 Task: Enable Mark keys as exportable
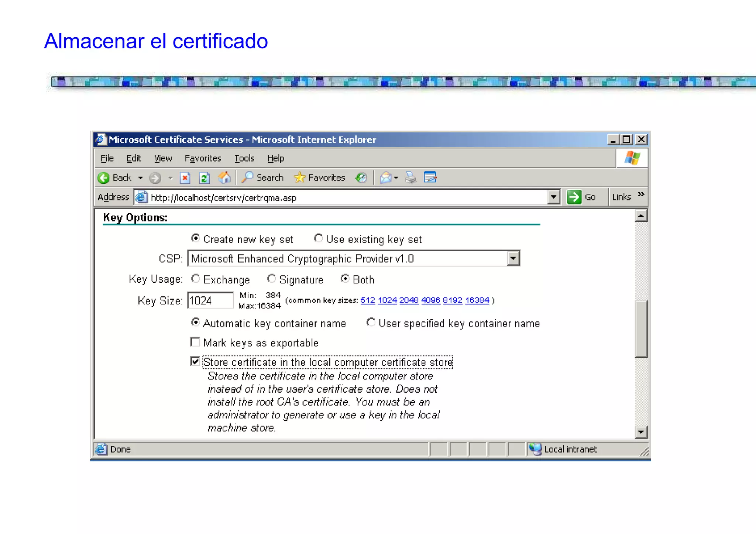point(195,342)
